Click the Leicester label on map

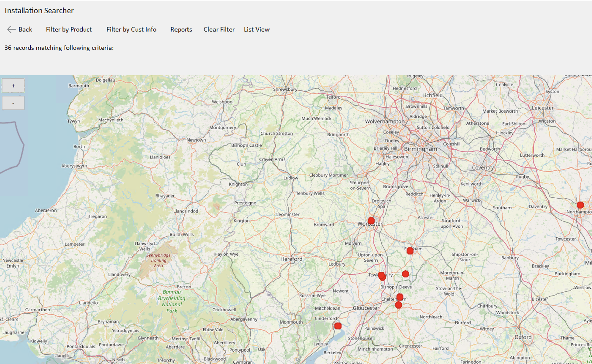point(543,108)
